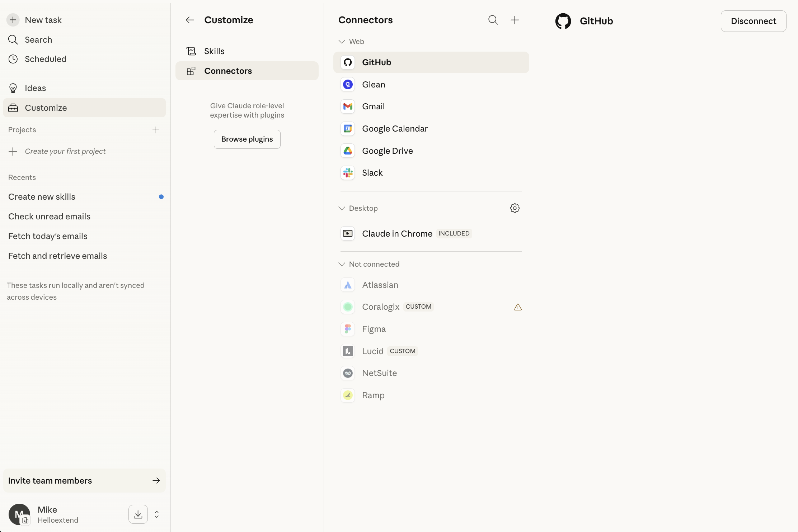Click the Ideas lightbulb icon
Viewport: 798px width, 532px height.
click(x=13, y=88)
